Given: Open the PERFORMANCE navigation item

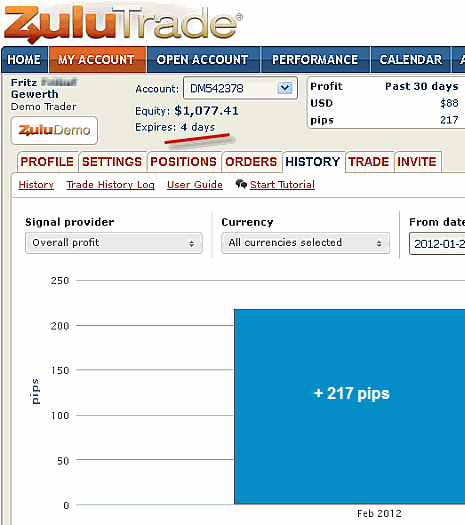Looking at the screenshot, I should click(315, 60).
